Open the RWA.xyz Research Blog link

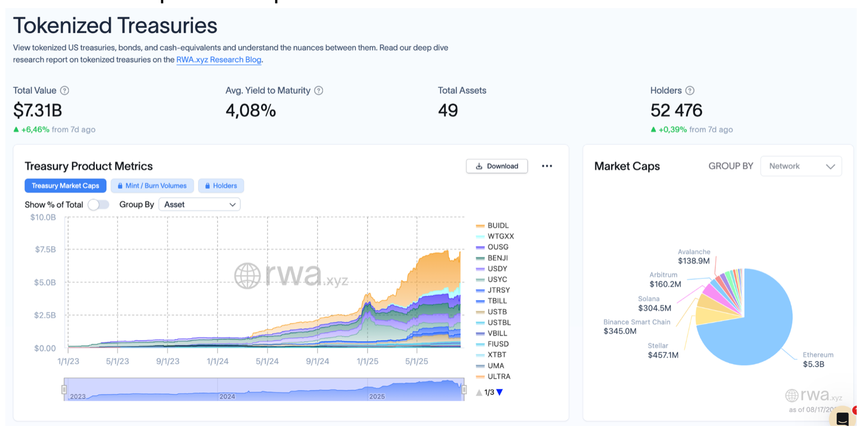click(219, 60)
